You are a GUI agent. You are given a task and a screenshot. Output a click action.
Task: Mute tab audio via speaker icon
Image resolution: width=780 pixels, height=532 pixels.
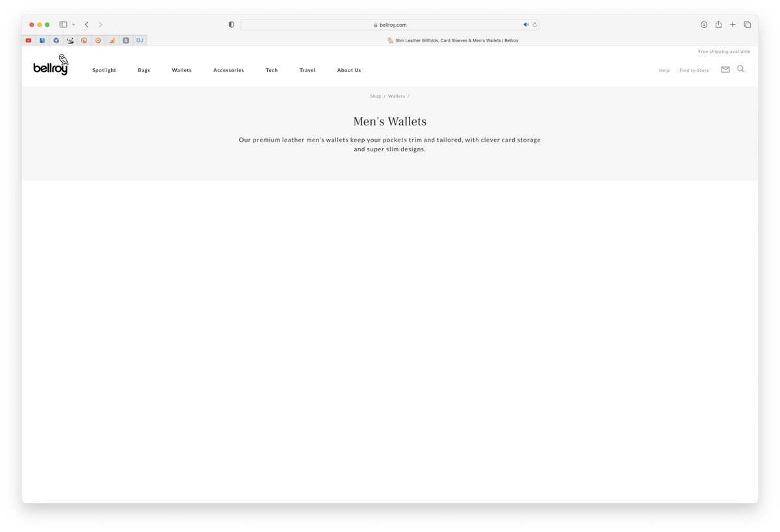point(526,25)
